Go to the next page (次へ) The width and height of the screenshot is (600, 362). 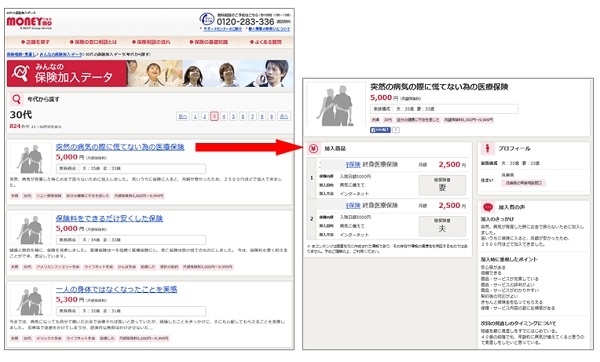pos(284,116)
